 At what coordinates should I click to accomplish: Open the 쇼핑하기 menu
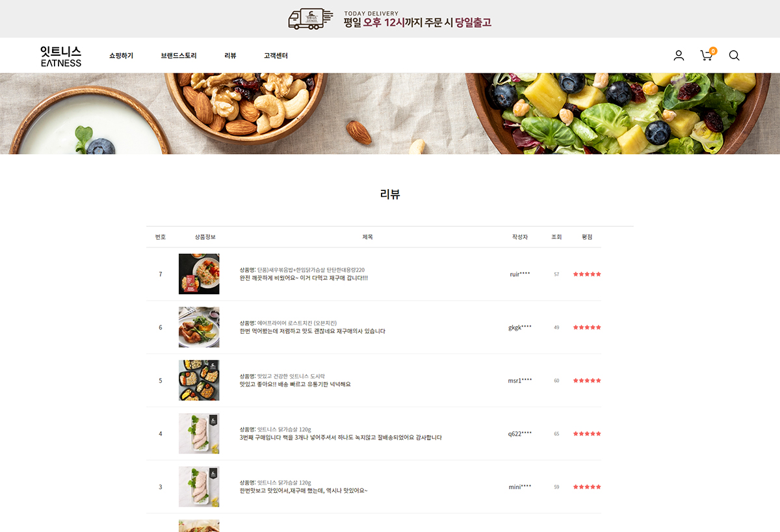[x=121, y=56]
